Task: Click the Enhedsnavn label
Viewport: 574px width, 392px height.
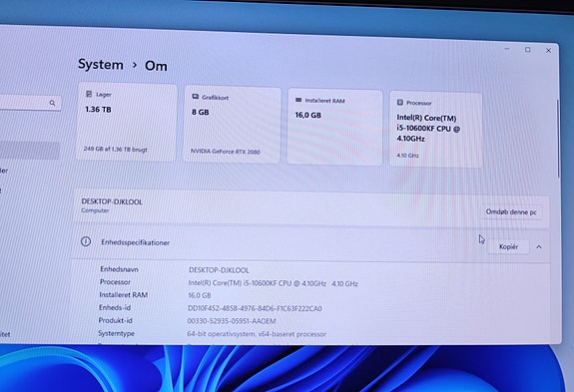Action: click(x=120, y=269)
